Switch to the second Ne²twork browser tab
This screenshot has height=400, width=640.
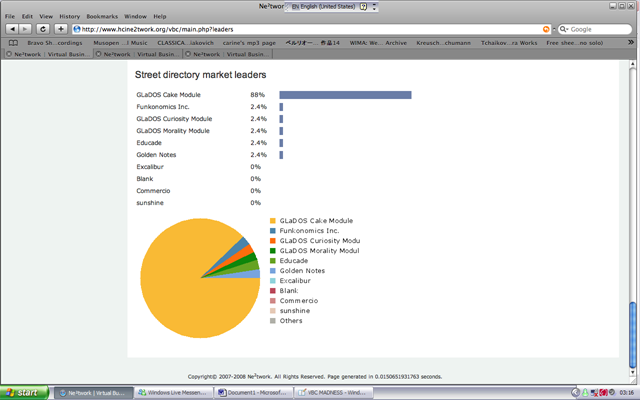click(x=138, y=54)
